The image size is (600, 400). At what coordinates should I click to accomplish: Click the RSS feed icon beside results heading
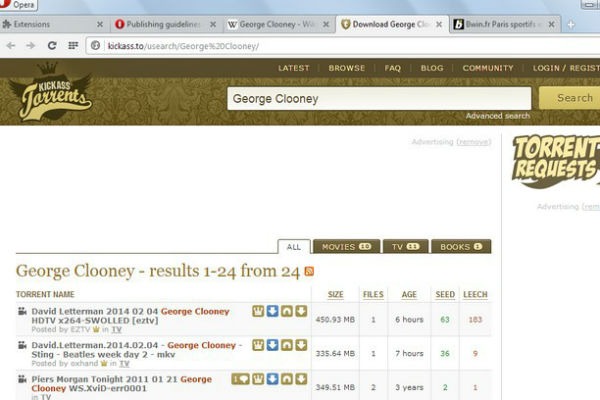309,271
